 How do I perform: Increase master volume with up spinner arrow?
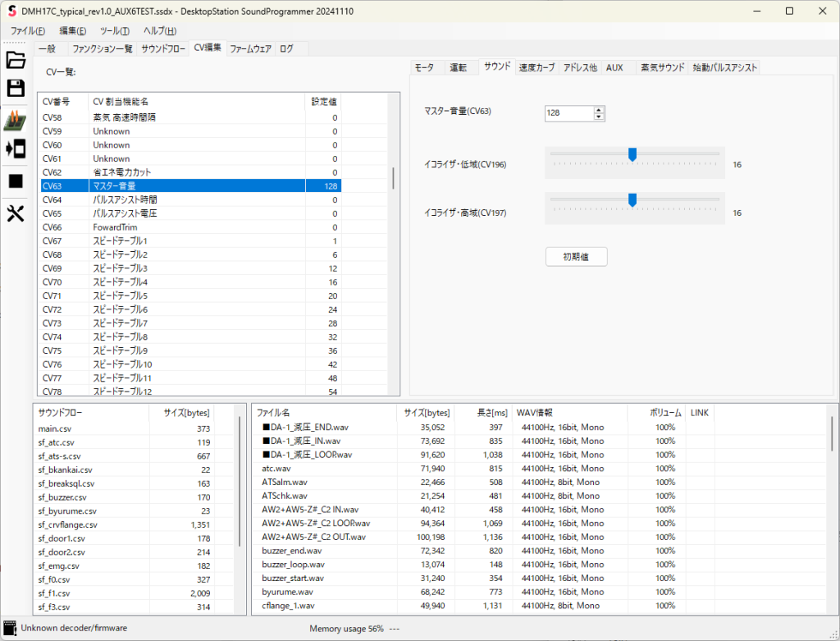point(599,110)
